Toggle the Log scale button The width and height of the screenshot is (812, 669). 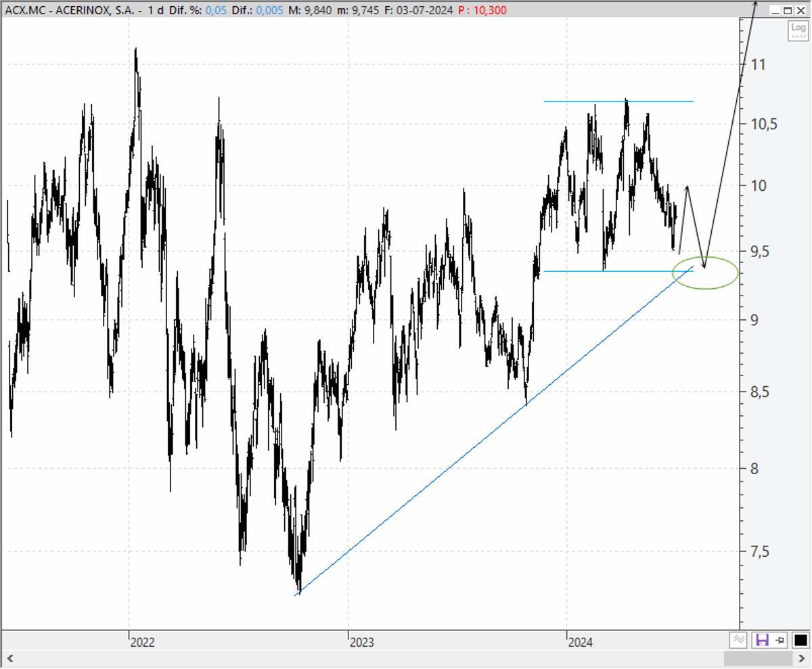[x=797, y=30]
